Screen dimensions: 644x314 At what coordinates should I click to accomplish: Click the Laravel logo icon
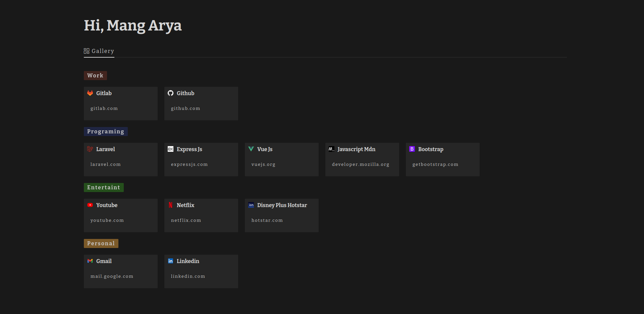90,149
